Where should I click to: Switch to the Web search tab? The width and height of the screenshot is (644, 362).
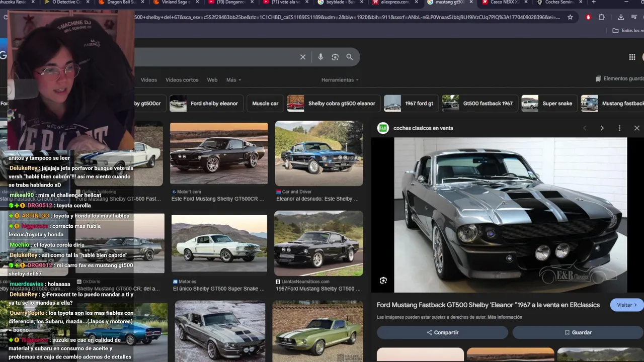(212, 80)
